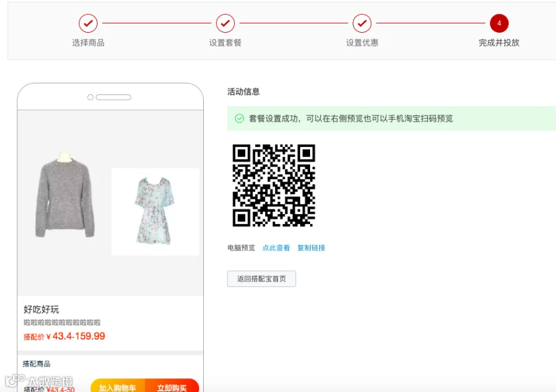Click the 完成并投放 step label
The width and height of the screenshot is (556, 392).
[x=499, y=43]
